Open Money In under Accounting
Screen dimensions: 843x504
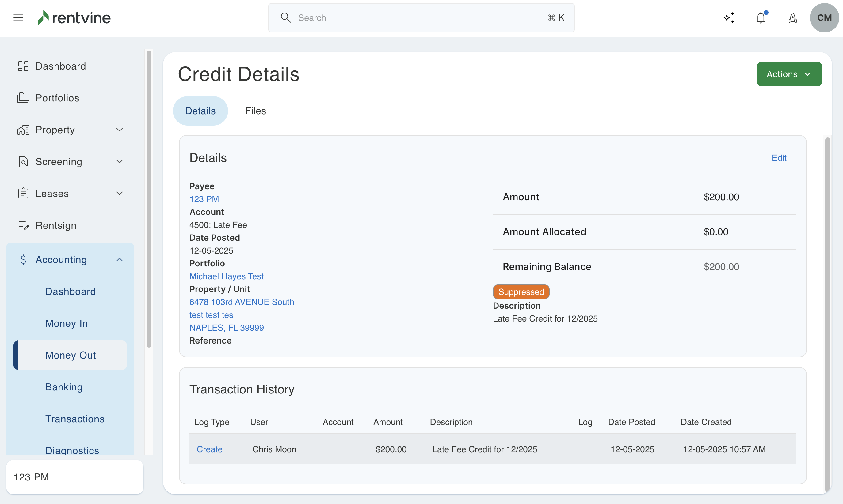click(67, 323)
